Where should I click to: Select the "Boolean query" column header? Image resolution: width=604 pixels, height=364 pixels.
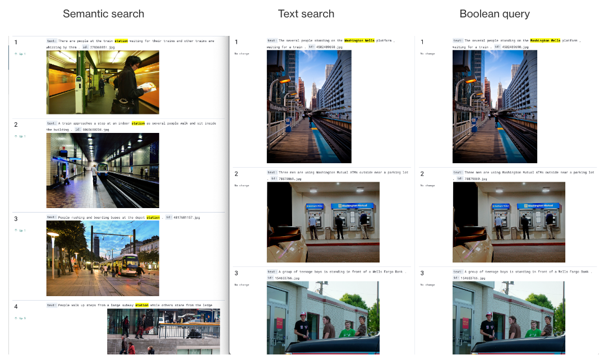pos(495,13)
